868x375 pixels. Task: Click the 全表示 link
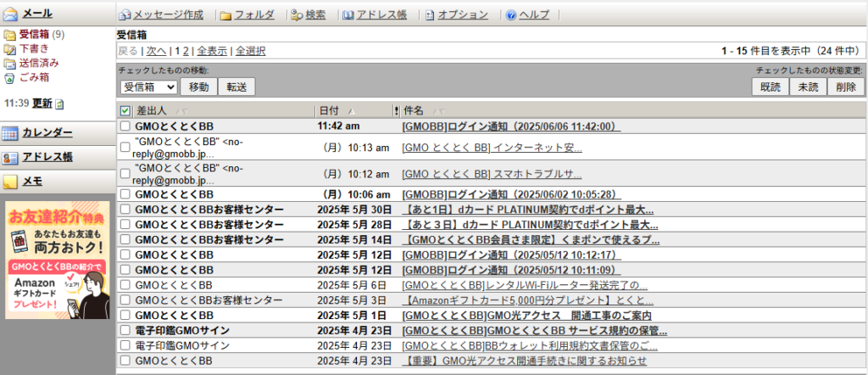pos(212,52)
